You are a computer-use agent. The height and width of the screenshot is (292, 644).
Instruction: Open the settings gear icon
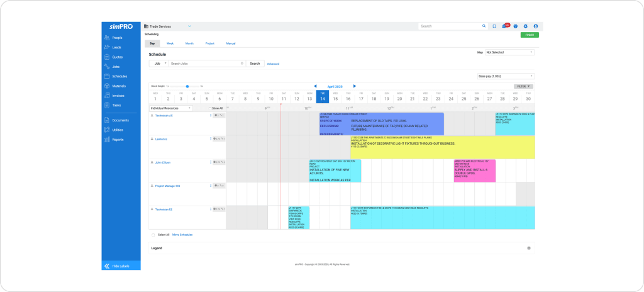coord(526,26)
